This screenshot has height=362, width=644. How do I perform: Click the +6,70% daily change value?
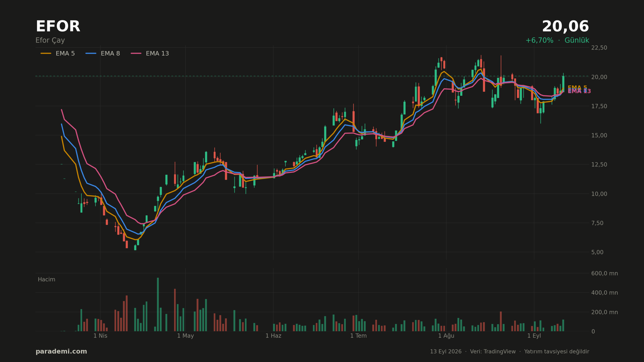pyautogui.click(x=539, y=41)
